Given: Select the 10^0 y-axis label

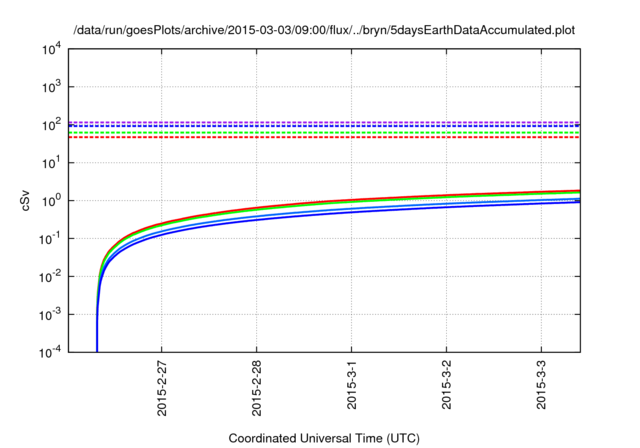Looking at the screenshot, I should pos(52,201).
